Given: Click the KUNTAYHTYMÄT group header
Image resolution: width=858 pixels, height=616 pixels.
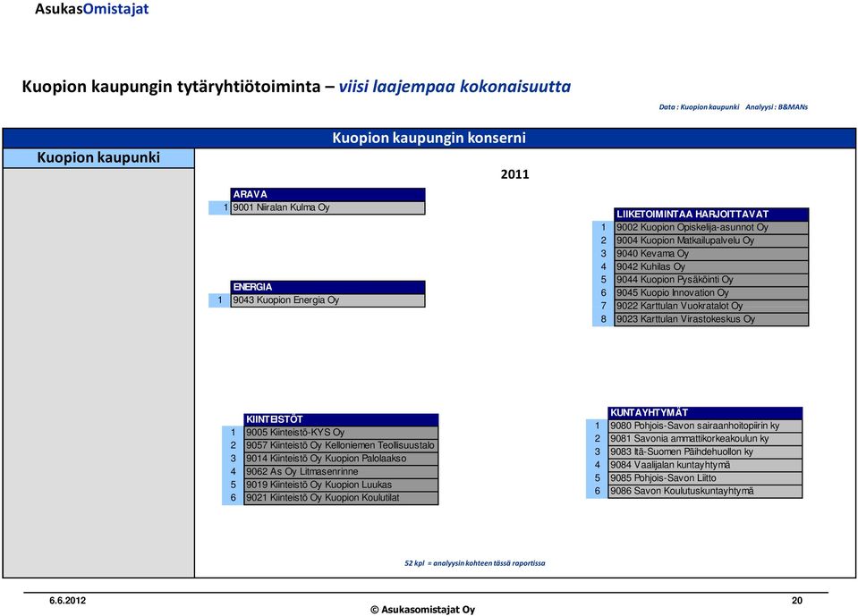Looking at the screenshot, I should [705, 413].
